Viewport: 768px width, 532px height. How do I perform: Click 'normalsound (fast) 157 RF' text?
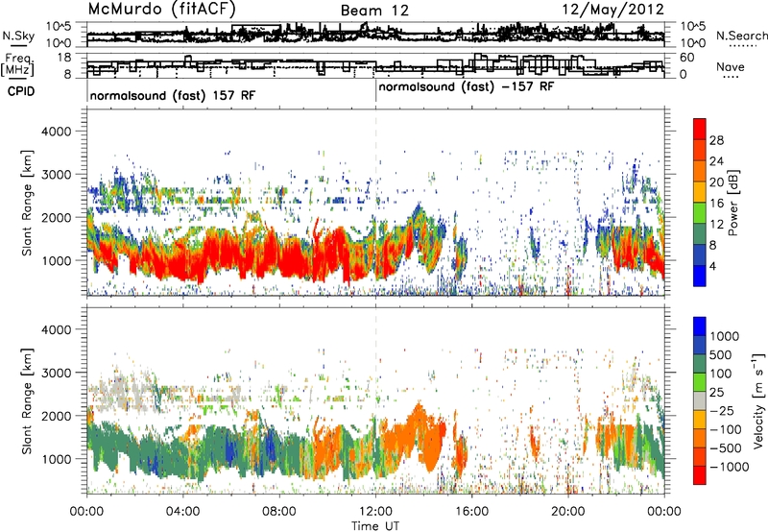[x=173, y=95]
